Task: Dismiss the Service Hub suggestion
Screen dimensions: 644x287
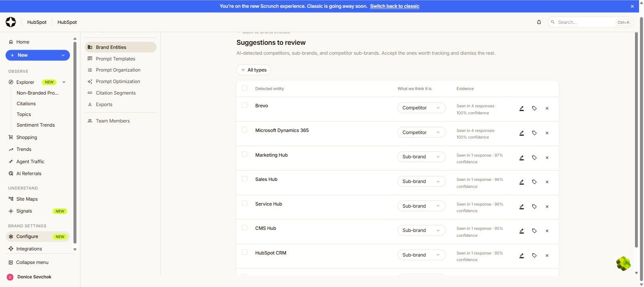Action: [547, 207]
